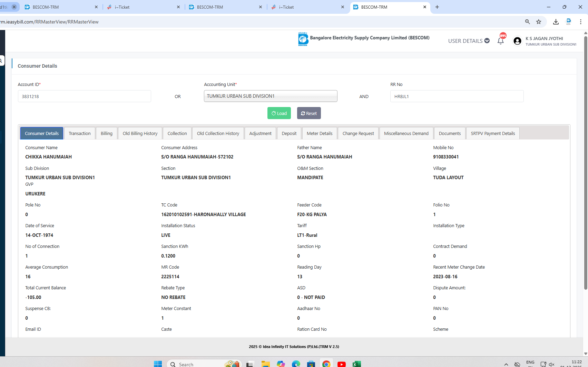Select the SRTPV Payment Details tab
588x367 pixels.
point(492,133)
